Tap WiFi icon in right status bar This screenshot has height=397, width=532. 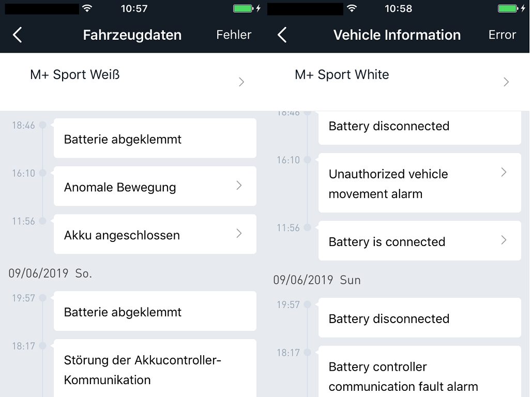point(352,8)
